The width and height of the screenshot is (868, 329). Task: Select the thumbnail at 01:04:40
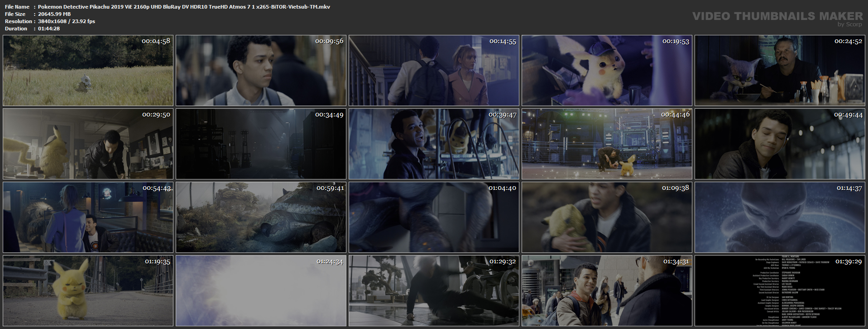434,218
